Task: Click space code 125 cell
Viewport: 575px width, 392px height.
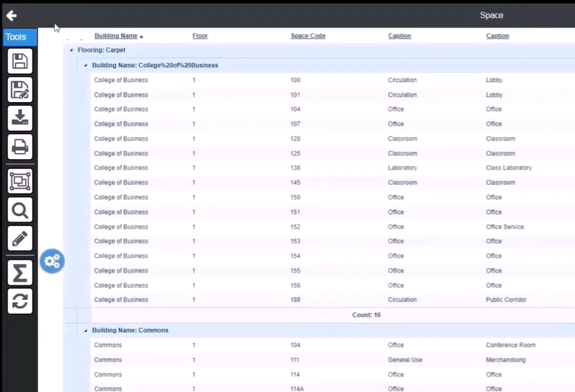Action: [295, 154]
